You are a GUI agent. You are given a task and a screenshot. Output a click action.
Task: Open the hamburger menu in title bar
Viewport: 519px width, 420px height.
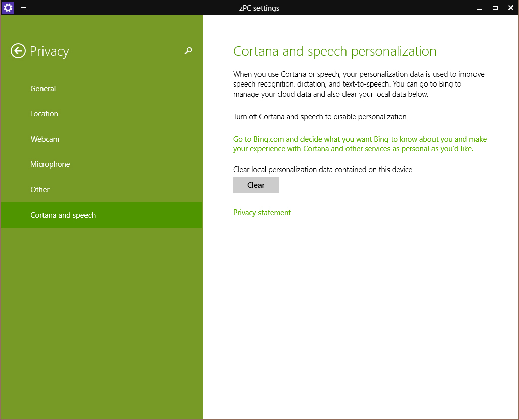point(23,7)
